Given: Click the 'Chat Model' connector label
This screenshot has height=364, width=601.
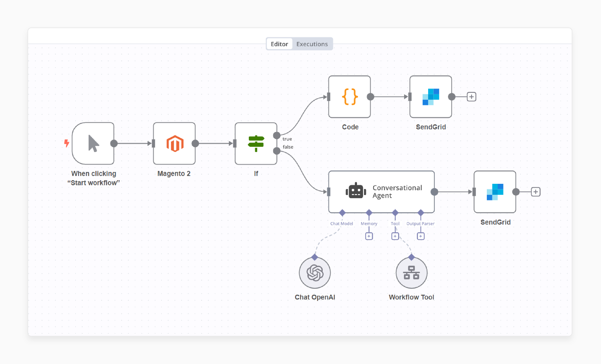Looking at the screenshot, I should pos(342,224).
